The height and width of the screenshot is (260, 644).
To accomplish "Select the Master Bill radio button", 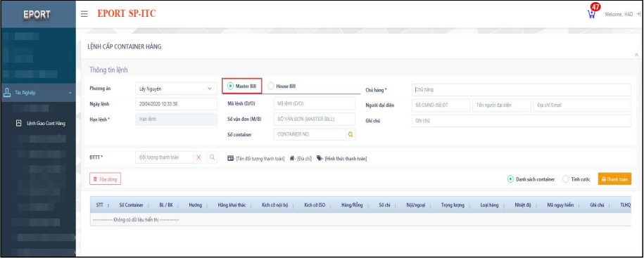I will click(230, 86).
